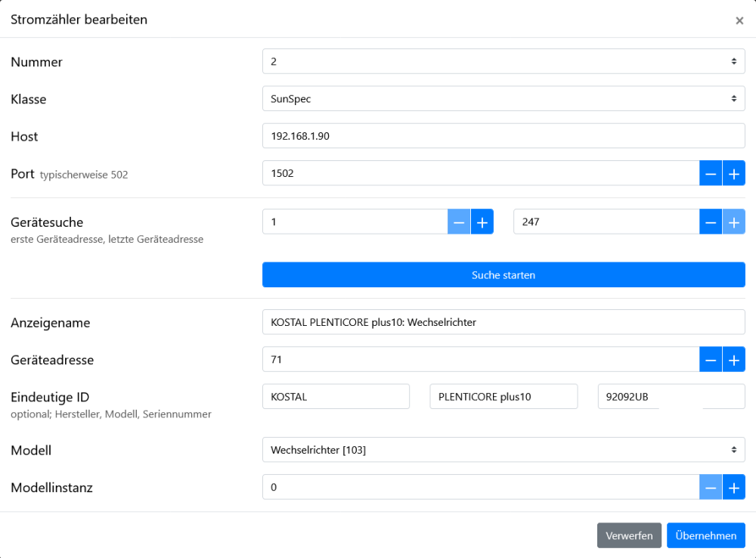Decrease the Geräteadresse with minus button
Viewport: 756px width, 558px height.
click(x=711, y=360)
